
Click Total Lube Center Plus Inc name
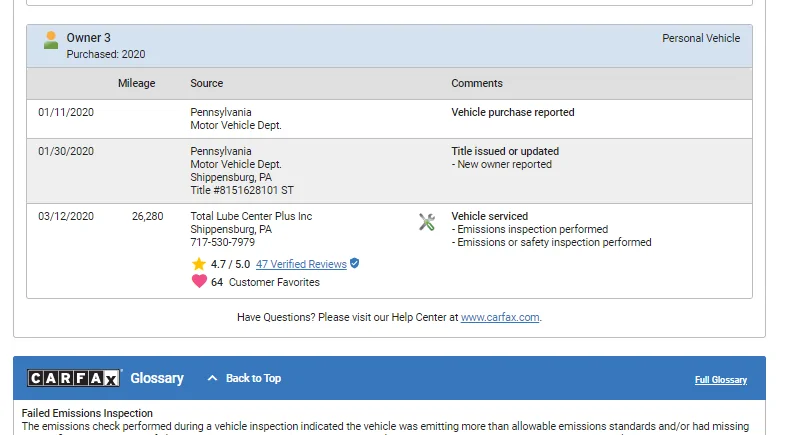pos(251,216)
